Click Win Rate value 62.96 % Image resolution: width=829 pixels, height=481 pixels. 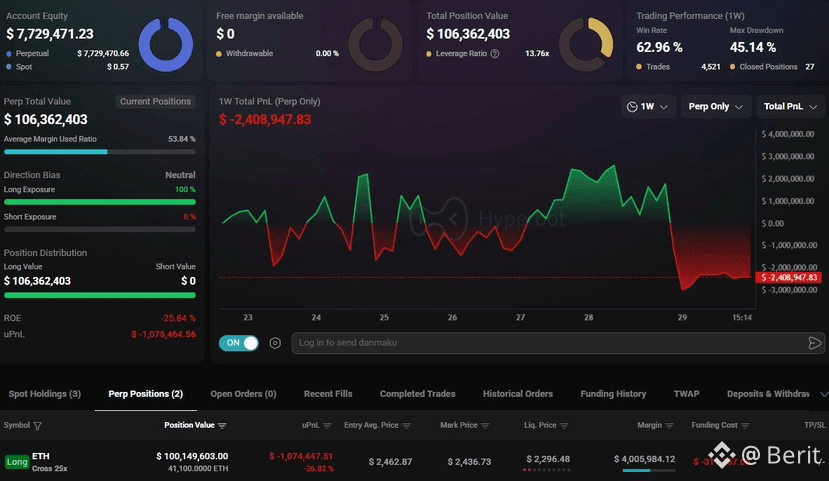click(659, 48)
